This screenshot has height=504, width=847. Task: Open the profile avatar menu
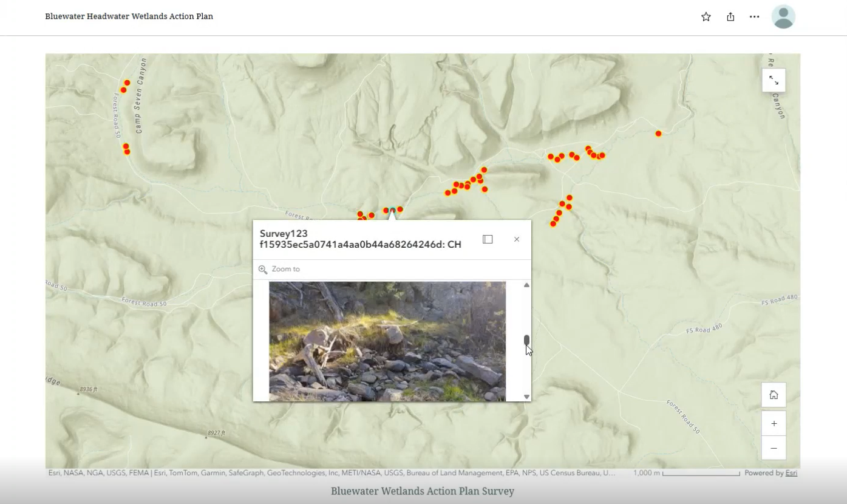tap(783, 16)
